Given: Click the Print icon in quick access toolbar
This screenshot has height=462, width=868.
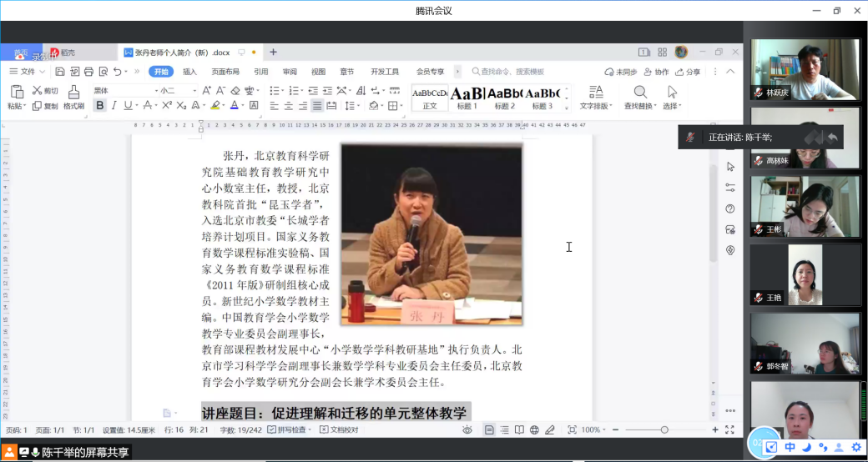Looking at the screenshot, I should (88, 72).
